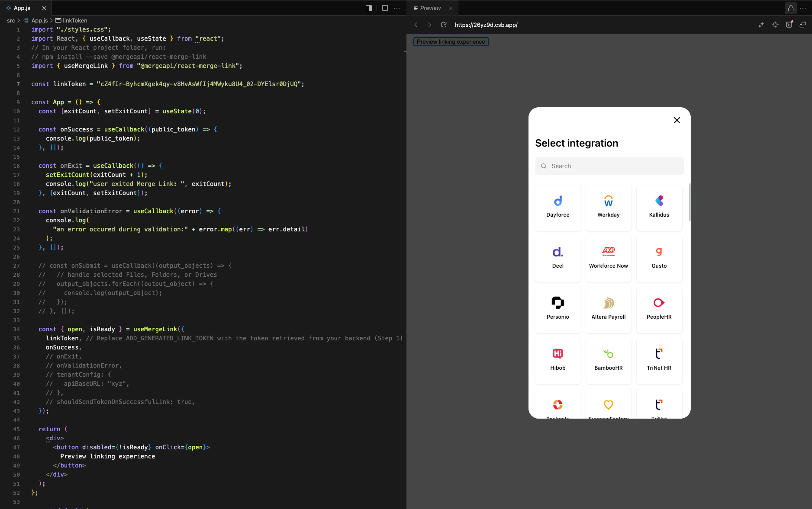
Task: Choose the Kallidus integration tile
Action: pos(659,207)
